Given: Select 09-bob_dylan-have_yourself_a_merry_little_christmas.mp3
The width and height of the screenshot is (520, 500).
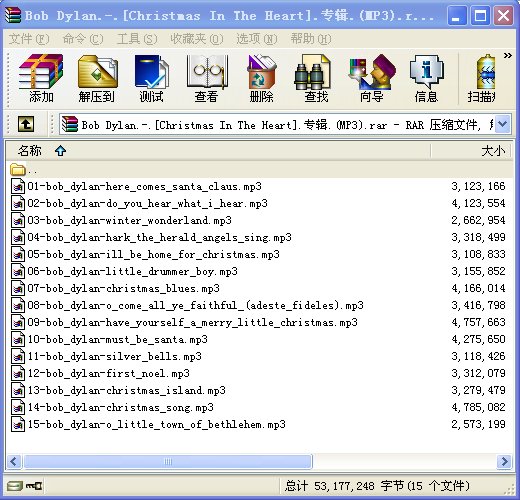Looking at the screenshot, I should point(192,322).
